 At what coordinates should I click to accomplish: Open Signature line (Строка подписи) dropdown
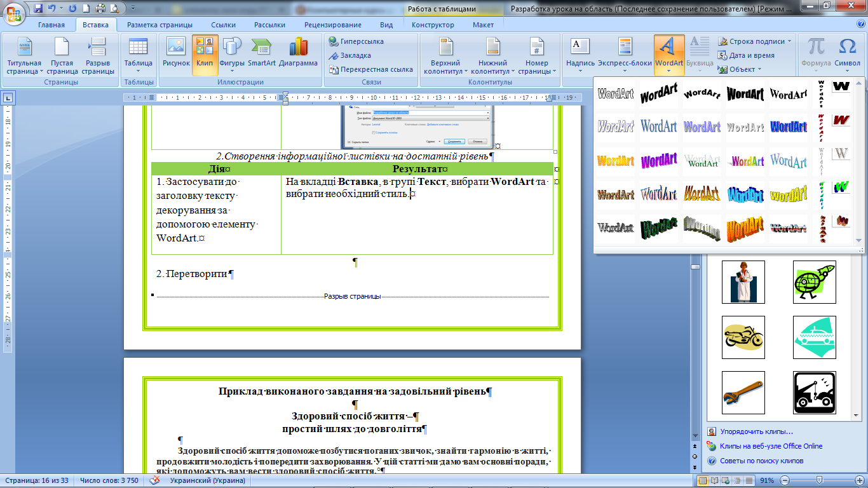click(x=755, y=41)
